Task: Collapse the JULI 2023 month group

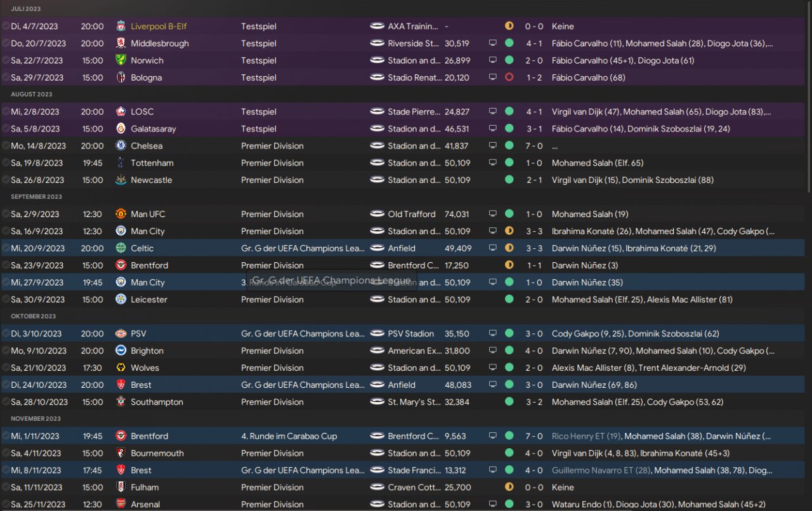Action: (26, 9)
